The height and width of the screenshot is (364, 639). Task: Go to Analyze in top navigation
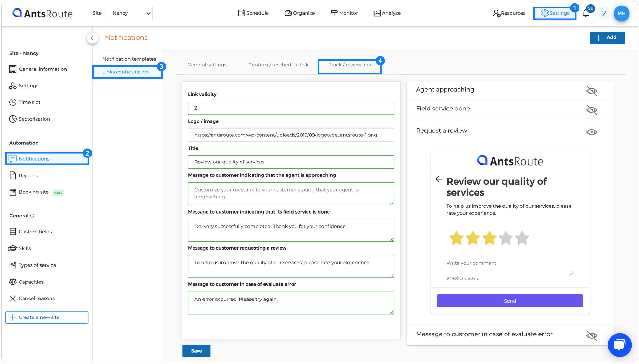tap(387, 13)
